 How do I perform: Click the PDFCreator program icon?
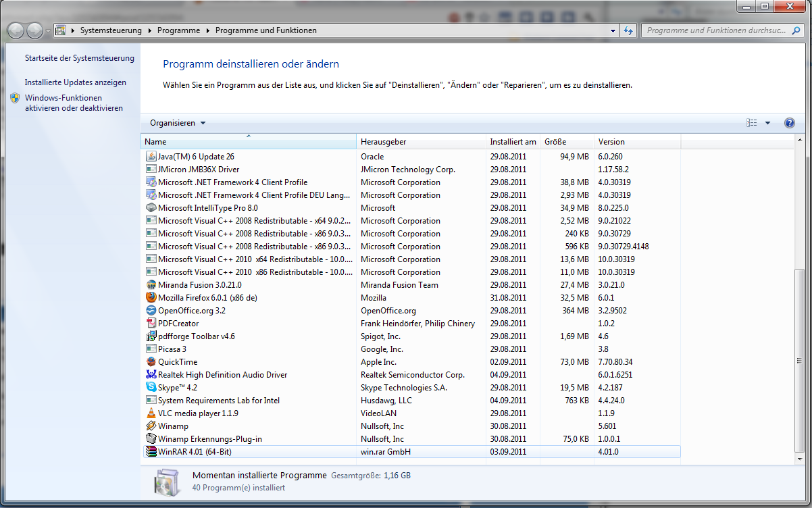[x=151, y=323]
